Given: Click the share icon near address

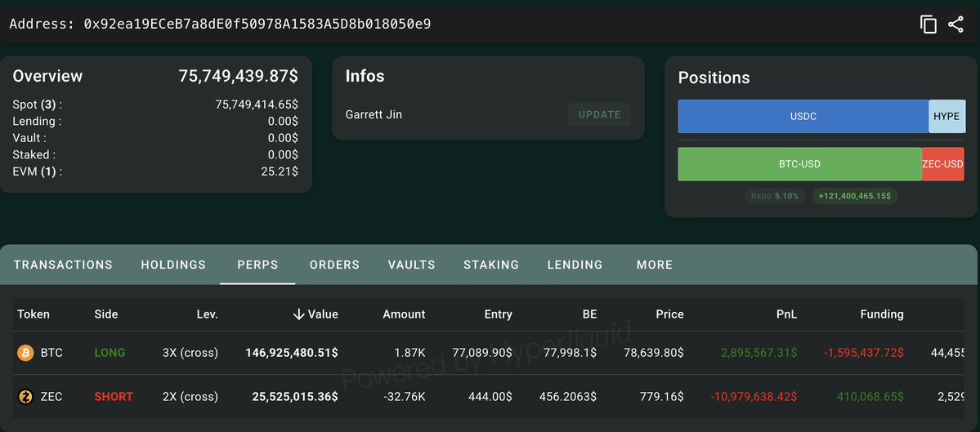Looking at the screenshot, I should point(955,24).
